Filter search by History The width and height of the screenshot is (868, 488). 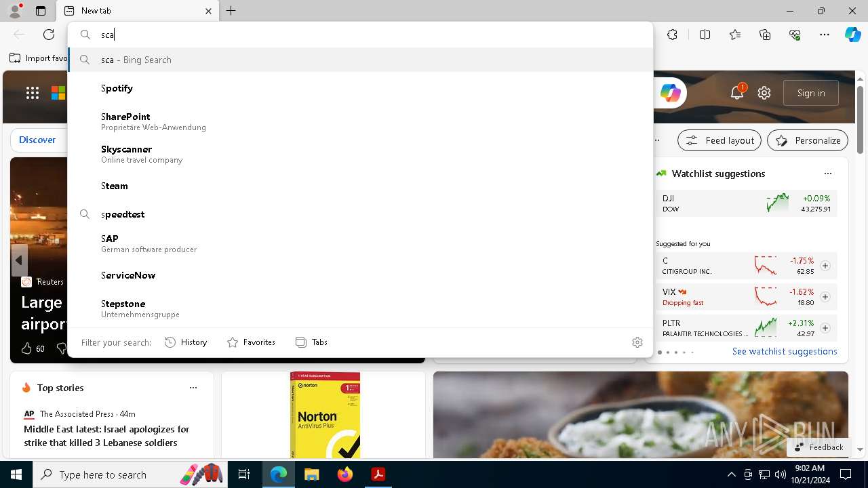[x=186, y=342]
